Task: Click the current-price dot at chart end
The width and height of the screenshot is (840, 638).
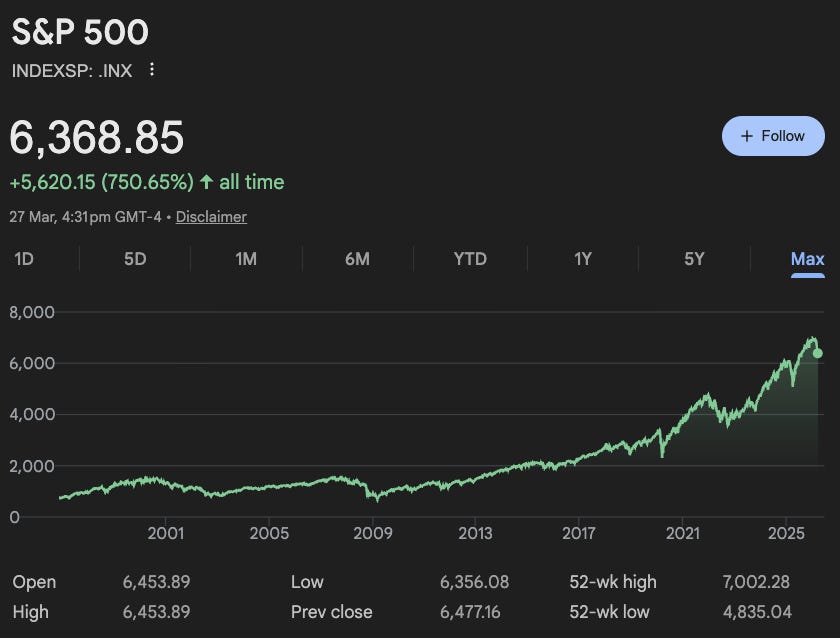Action: [x=818, y=353]
